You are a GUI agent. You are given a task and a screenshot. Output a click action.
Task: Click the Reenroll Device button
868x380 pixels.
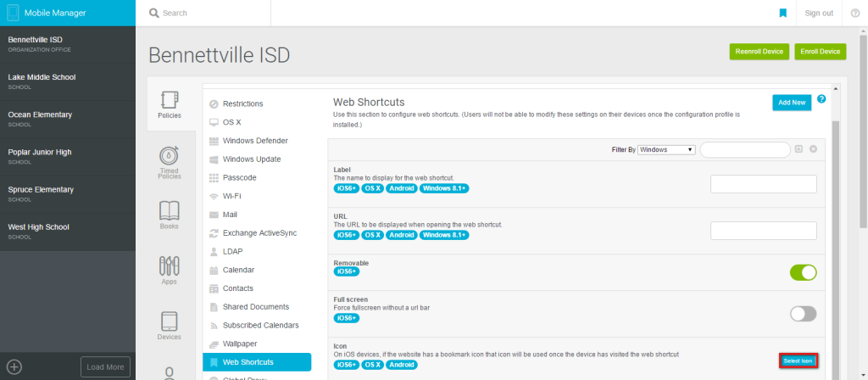759,52
